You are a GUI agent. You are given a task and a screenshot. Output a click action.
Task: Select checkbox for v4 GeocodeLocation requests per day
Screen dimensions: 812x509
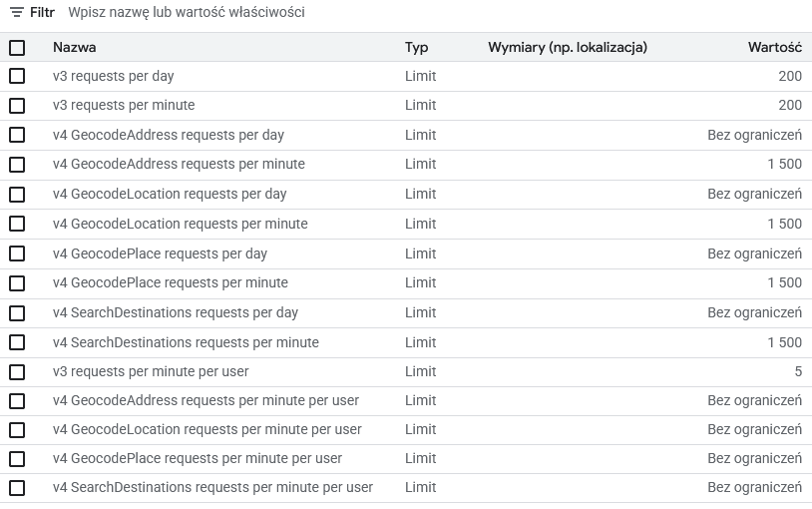click(17, 194)
